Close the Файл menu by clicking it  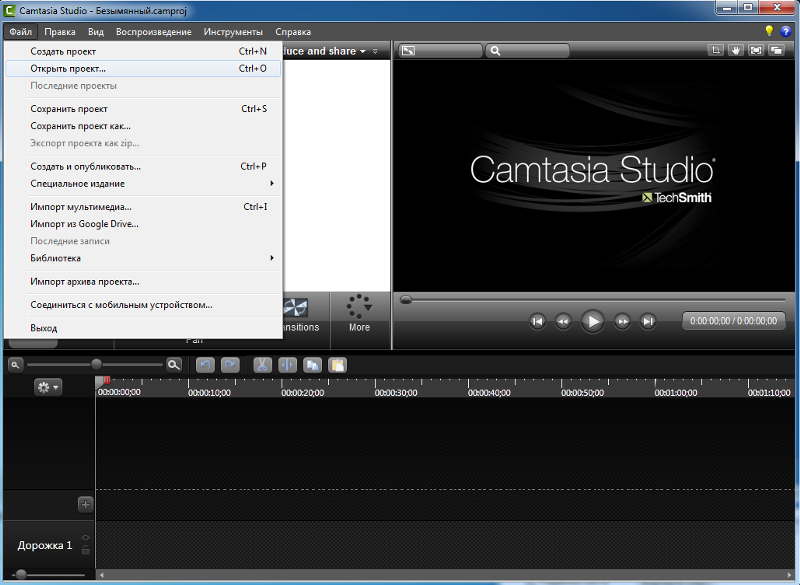click(20, 32)
